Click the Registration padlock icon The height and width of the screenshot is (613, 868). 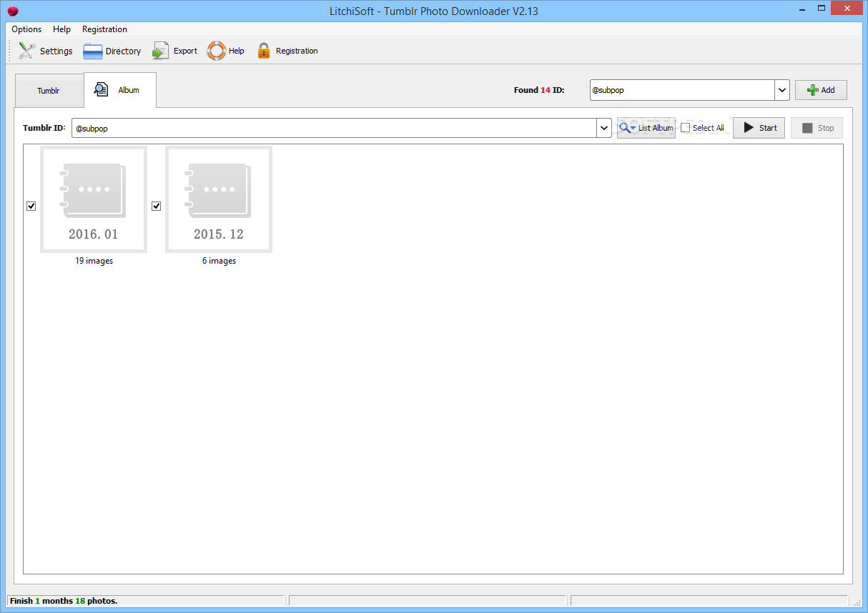point(264,51)
